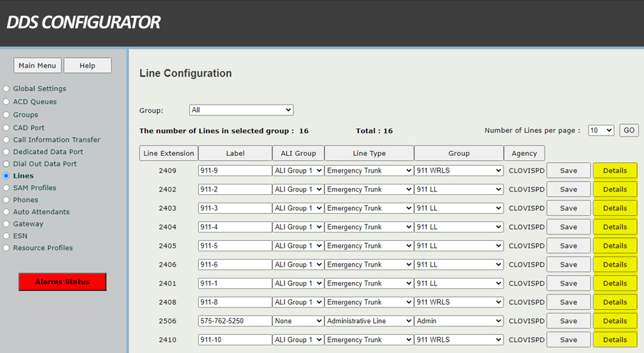Open Details for line 2404

[x=615, y=227]
